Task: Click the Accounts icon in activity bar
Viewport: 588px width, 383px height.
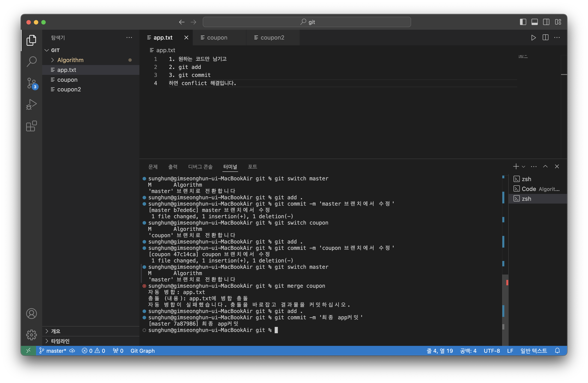Action: click(x=31, y=314)
